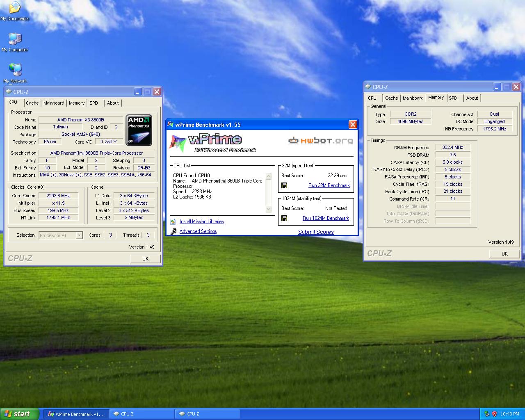Click the taskbar clock 10:43 PM

click(510, 414)
